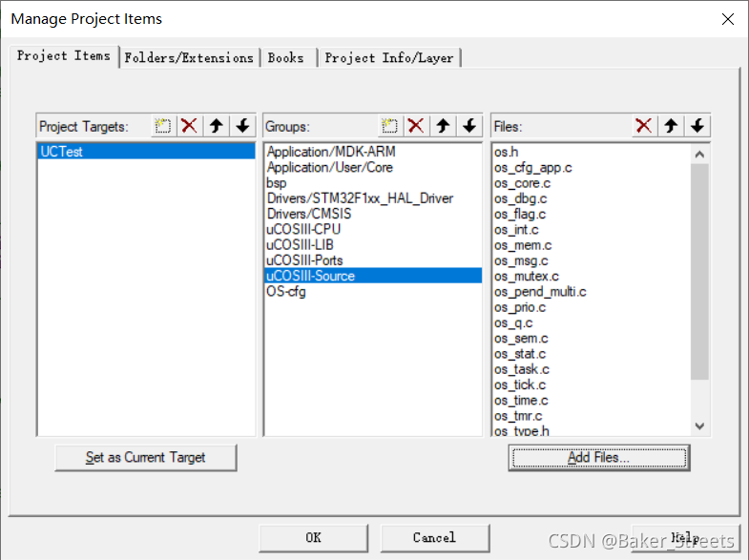Select os_prio.c file

(x=592, y=307)
